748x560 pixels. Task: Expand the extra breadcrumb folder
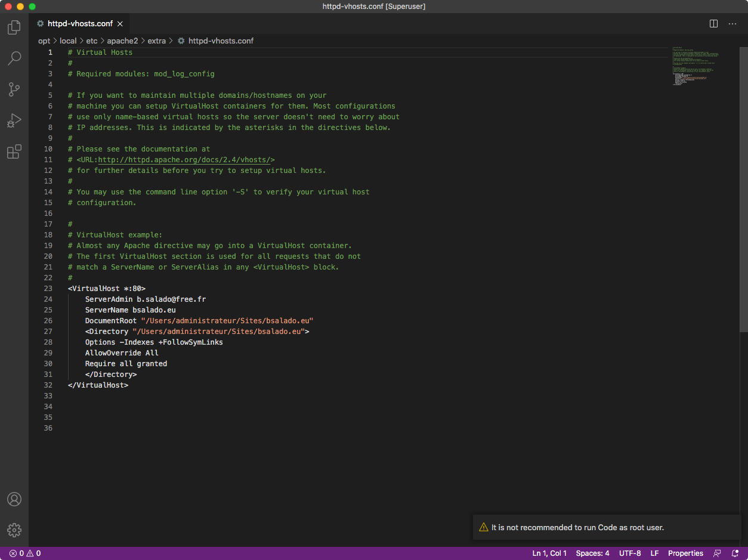coord(157,41)
